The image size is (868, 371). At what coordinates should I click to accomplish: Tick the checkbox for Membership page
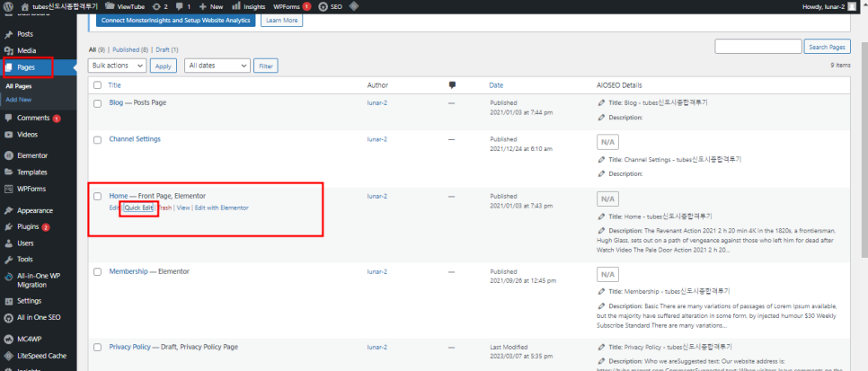point(97,272)
